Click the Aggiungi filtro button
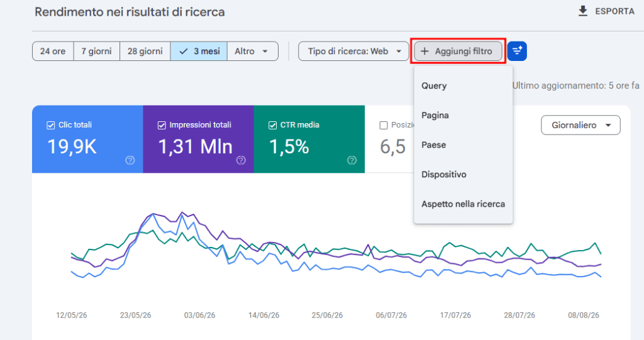 [458, 52]
